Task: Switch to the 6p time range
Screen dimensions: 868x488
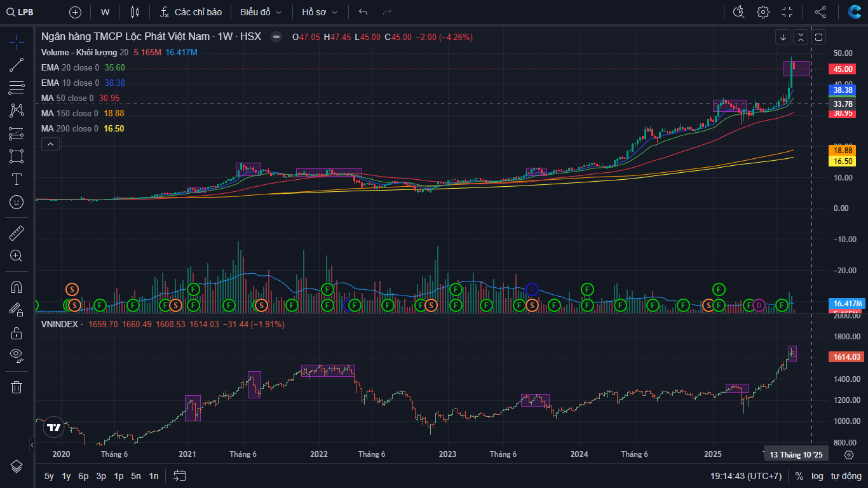Action: point(83,476)
